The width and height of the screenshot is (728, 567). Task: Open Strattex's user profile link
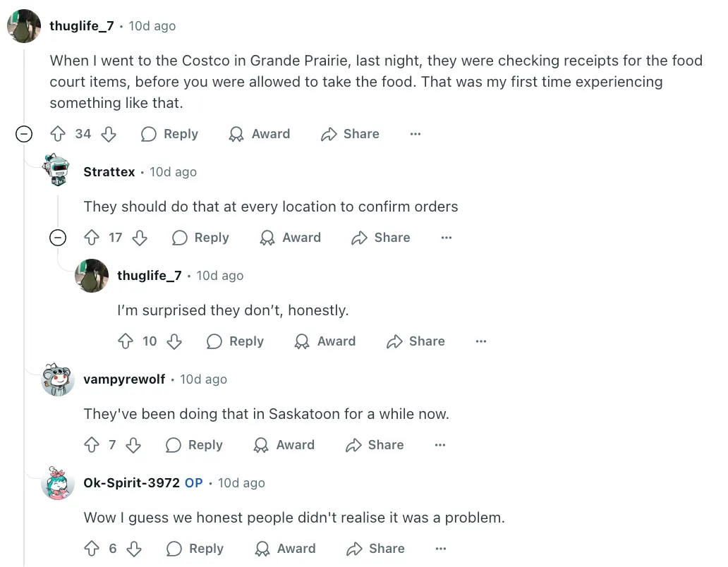point(109,172)
